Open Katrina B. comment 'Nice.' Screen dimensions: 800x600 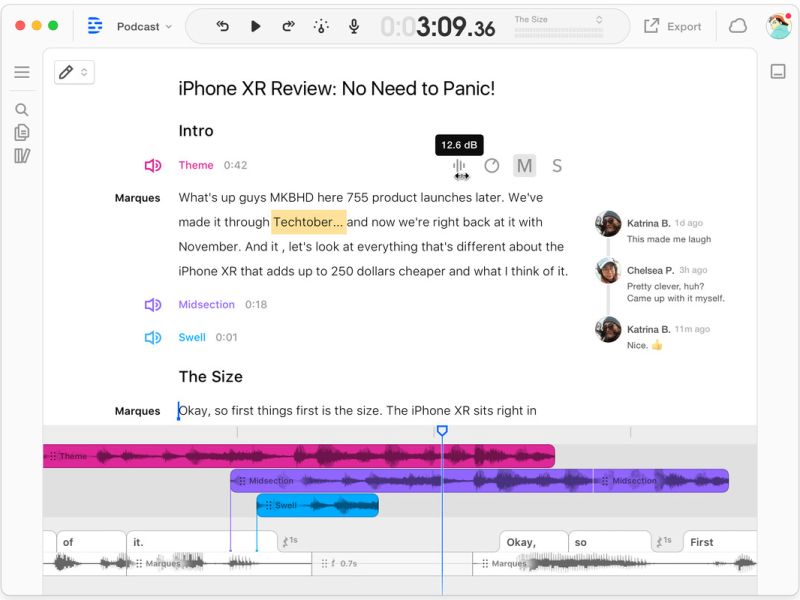click(644, 345)
